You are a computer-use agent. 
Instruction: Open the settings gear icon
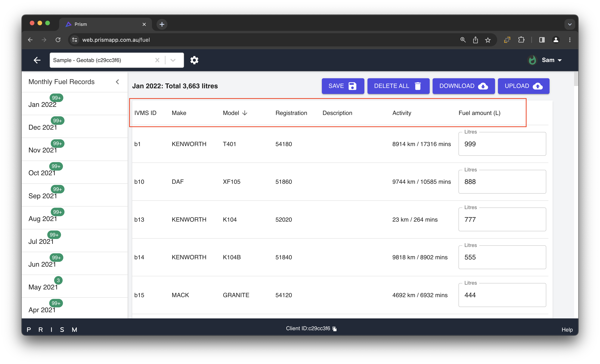(x=194, y=60)
